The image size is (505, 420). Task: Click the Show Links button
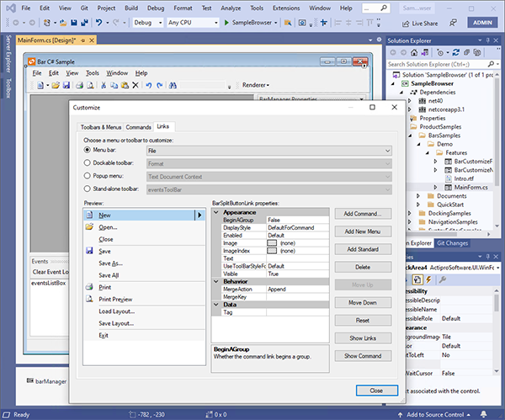click(x=363, y=338)
